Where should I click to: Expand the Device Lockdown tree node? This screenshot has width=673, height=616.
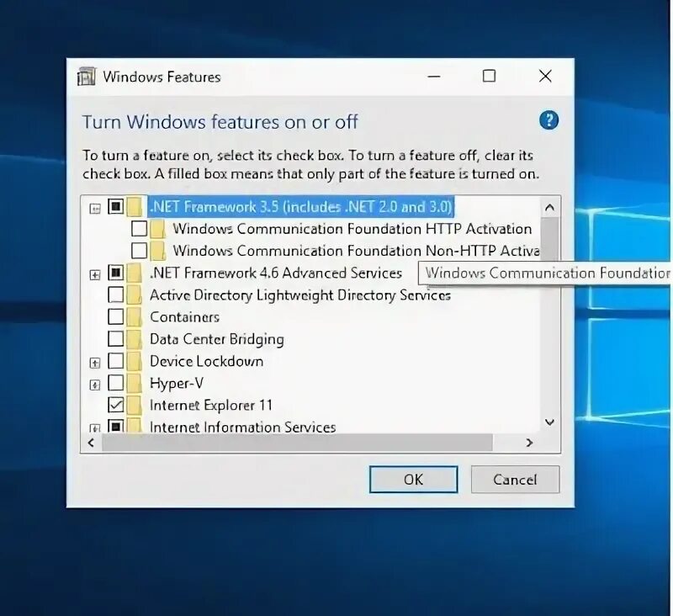coord(95,363)
